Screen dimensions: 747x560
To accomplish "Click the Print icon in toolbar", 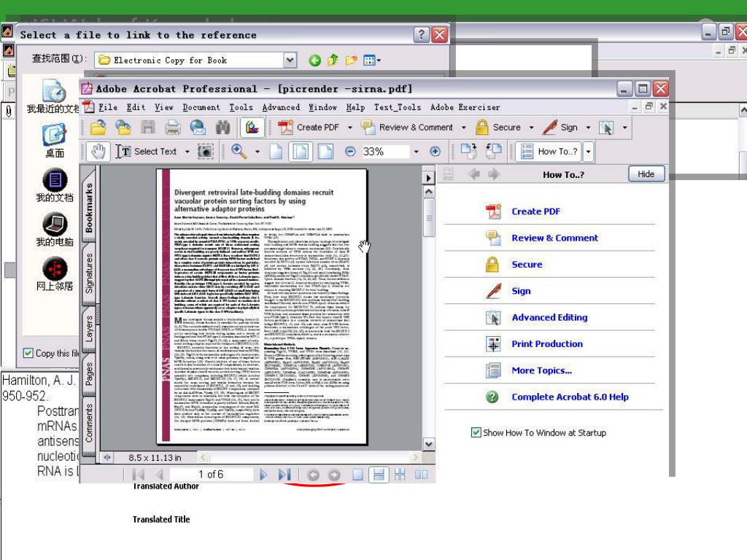I will tap(173, 127).
